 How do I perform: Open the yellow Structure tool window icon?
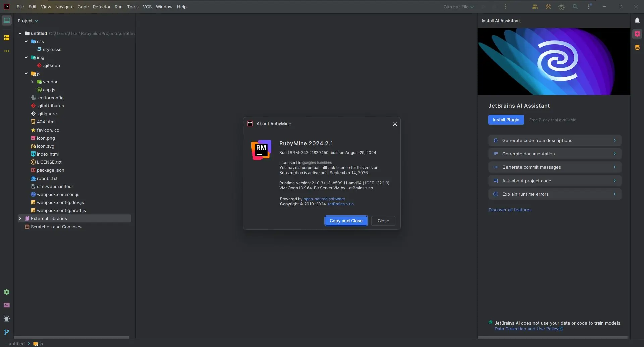point(7,38)
